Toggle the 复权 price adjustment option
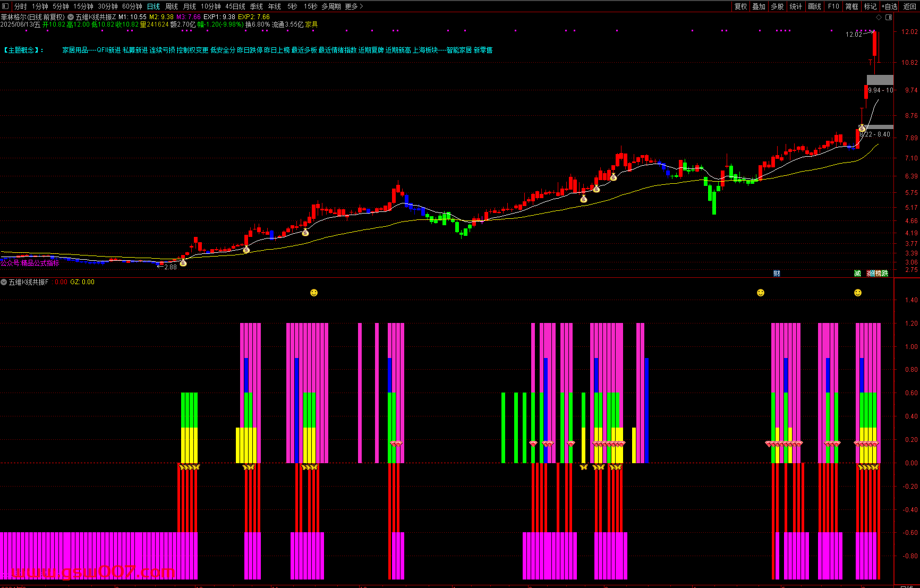 pos(740,6)
